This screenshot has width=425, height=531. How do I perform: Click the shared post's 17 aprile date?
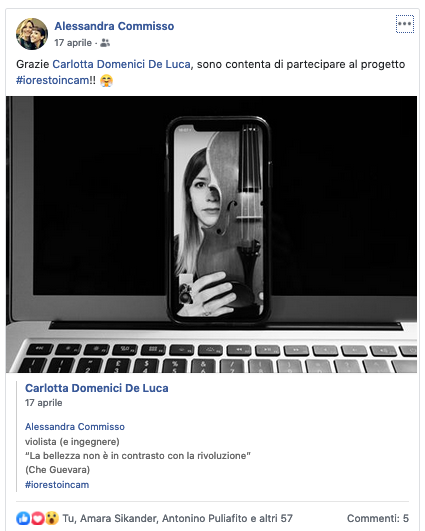click(43, 403)
